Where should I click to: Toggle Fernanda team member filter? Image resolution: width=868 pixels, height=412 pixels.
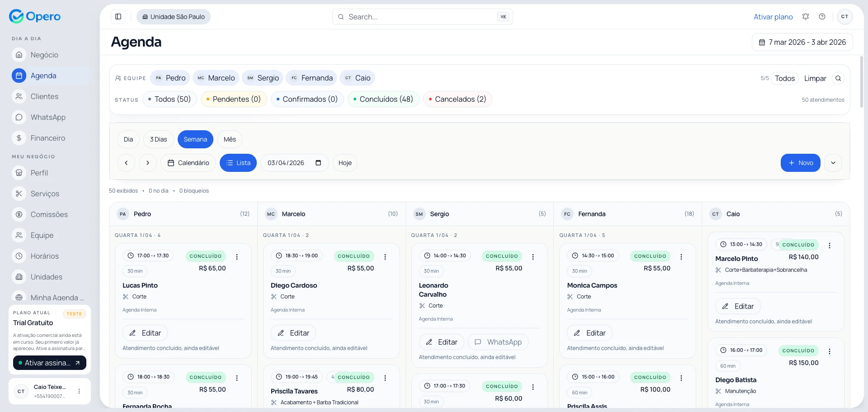pos(311,78)
